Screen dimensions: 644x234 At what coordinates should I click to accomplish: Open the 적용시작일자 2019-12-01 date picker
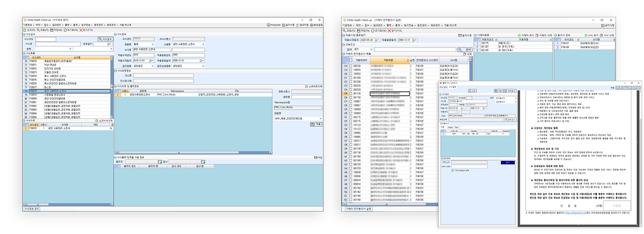pyautogui.click(x=152, y=61)
